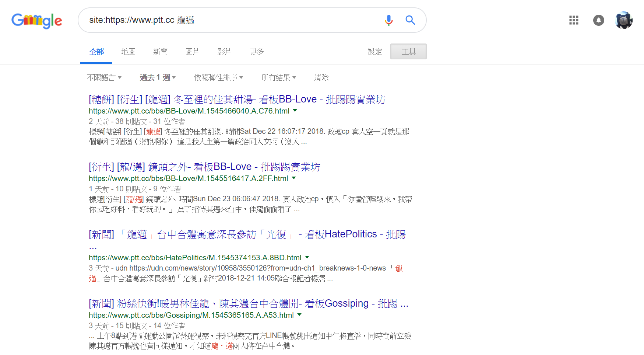This screenshot has width=644, height=355.
Task: Expand the 不限語言 language filter dropdown
Action: (x=104, y=78)
